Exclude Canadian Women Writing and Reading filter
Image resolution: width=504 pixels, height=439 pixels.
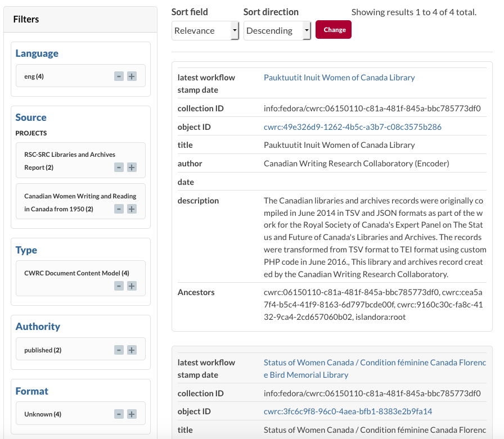coord(119,209)
